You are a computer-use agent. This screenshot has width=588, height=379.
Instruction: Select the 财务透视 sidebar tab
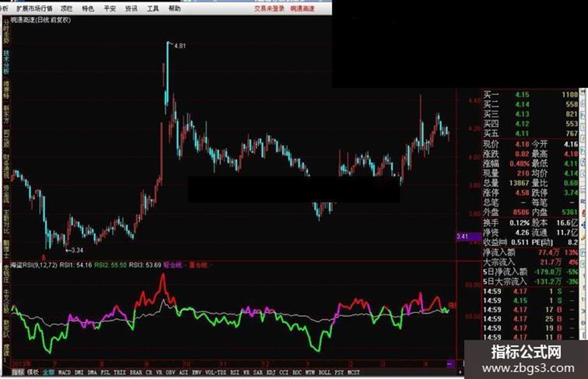coord(6,166)
